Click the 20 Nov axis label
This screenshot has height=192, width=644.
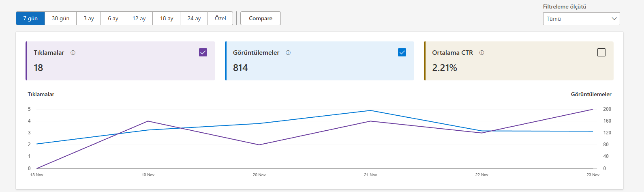pos(259,175)
